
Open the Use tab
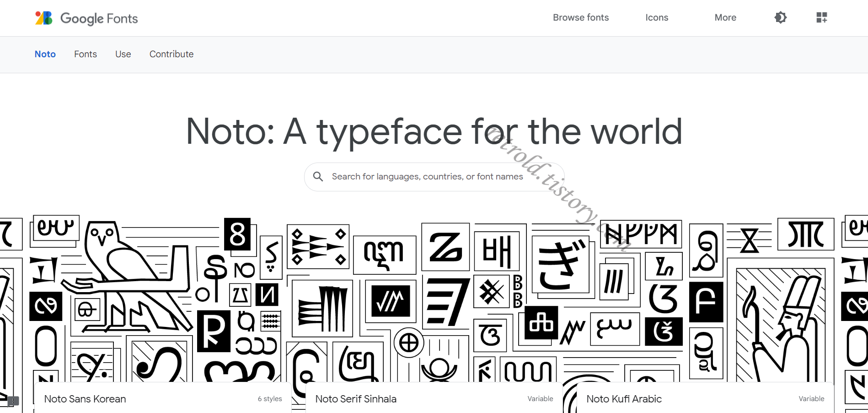(123, 54)
